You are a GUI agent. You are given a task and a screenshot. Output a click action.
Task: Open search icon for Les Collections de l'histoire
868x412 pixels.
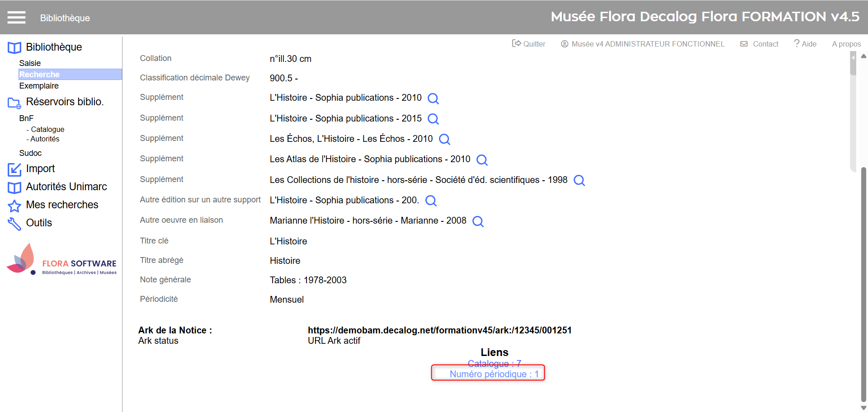(579, 180)
